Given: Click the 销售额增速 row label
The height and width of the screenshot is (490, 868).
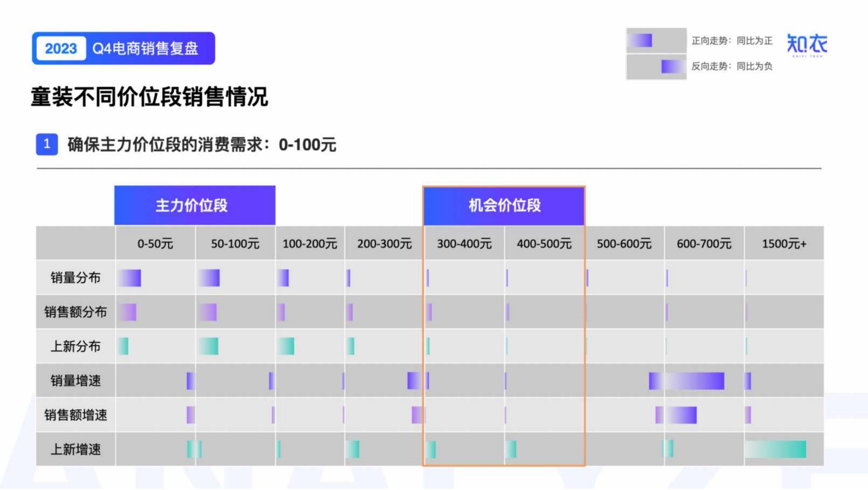Looking at the screenshot, I should click(x=76, y=415).
